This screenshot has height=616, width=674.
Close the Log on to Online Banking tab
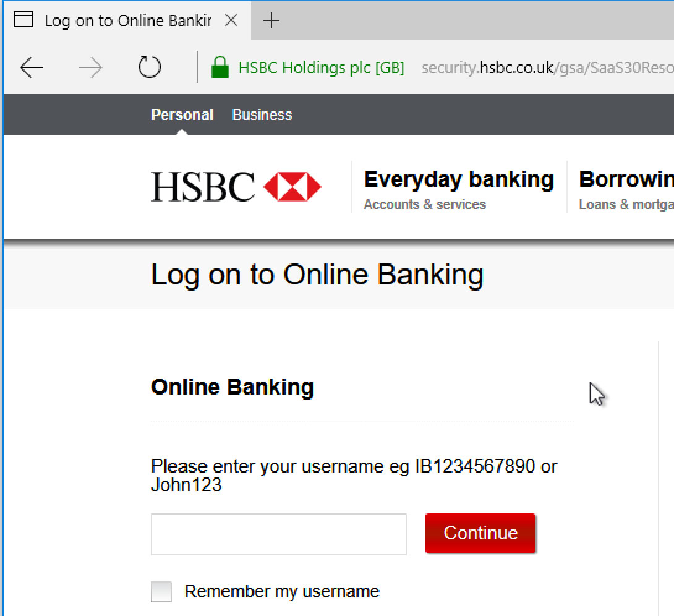click(x=231, y=20)
